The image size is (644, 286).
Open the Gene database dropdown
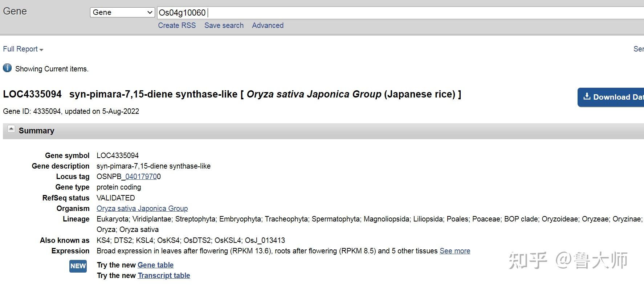(122, 12)
